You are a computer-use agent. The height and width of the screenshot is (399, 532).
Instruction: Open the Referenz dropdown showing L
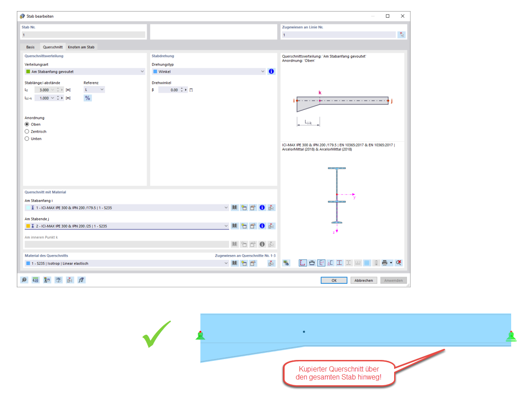tap(102, 90)
